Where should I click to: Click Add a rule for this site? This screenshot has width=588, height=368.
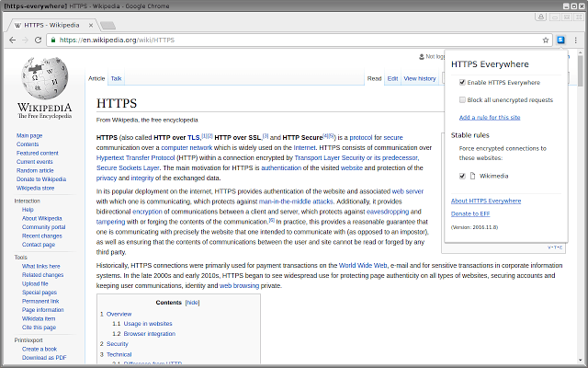[x=490, y=118]
